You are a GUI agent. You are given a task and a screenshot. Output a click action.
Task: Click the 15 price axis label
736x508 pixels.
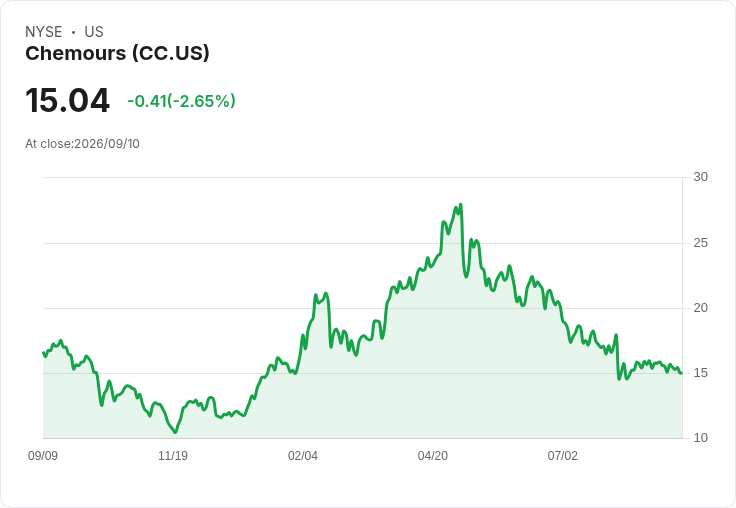coord(700,373)
